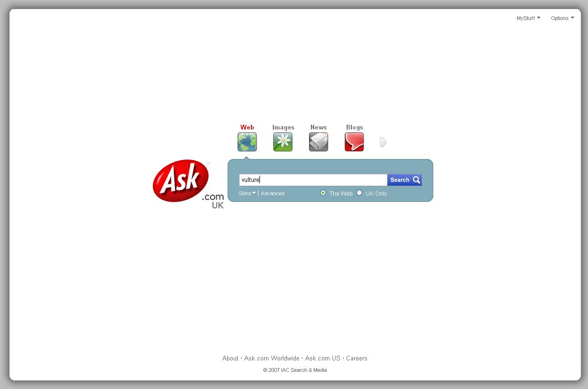588x389 pixels.
Task: Open Careers footer link
Action: pyautogui.click(x=357, y=358)
